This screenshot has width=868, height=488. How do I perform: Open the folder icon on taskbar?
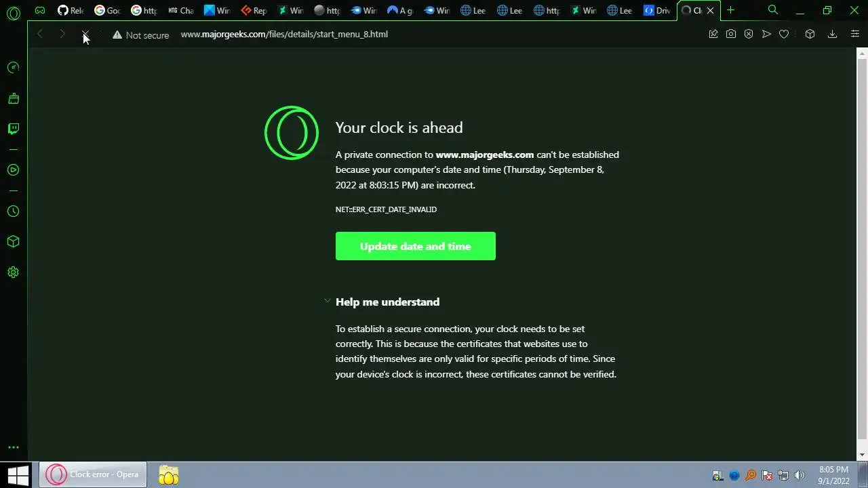click(168, 475)
